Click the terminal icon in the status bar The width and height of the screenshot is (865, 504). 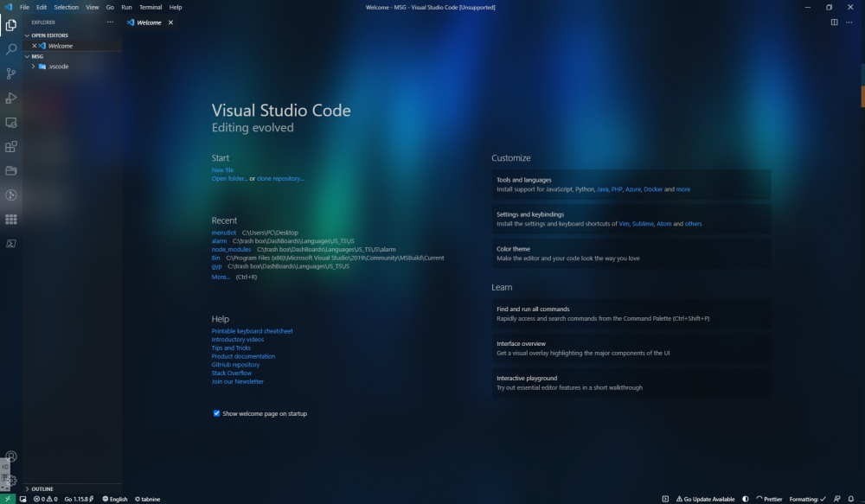(x=665, y=499)
